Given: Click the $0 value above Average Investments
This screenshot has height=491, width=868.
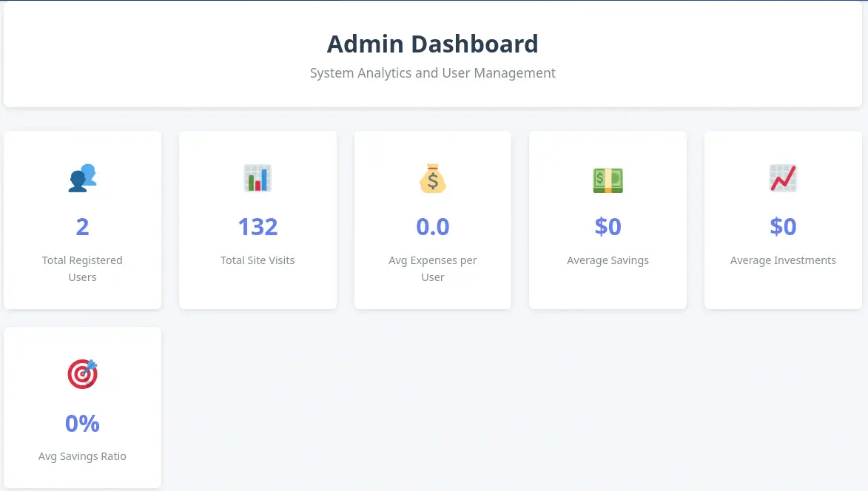Looking at the screenshot, I should [x=783, y=226].
